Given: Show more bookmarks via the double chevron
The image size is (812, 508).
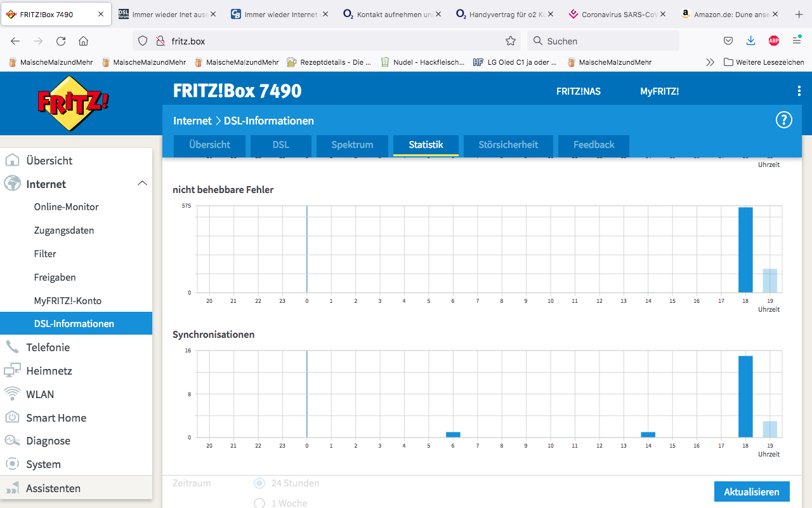Looking at the screenshot, I should coord(710,62).
